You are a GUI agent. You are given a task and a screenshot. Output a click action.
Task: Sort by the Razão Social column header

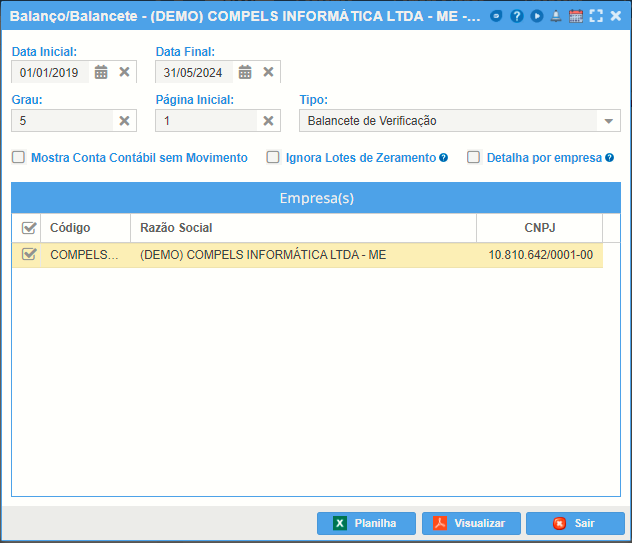pyautogui.click(x=304, y=228)
